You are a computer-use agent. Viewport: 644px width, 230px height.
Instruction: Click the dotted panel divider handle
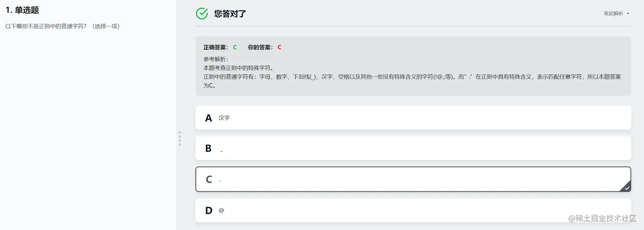click(180, 139)
